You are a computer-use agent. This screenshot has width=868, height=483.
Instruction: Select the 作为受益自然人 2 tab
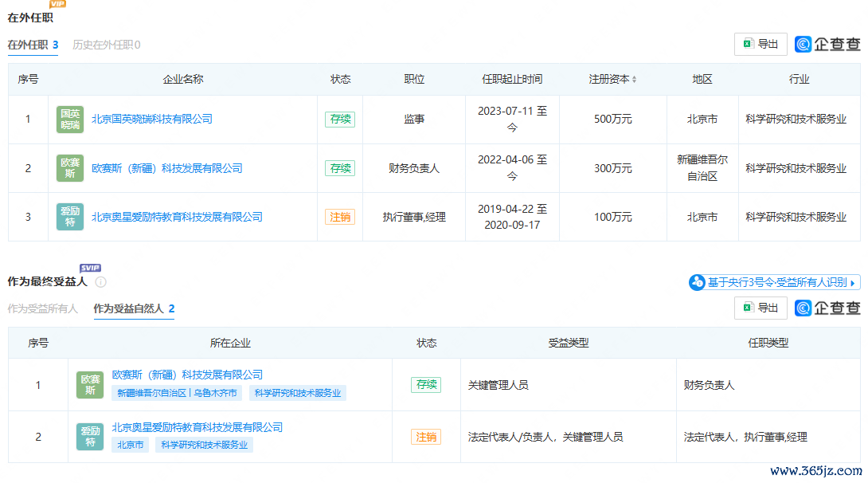(134, 308)
